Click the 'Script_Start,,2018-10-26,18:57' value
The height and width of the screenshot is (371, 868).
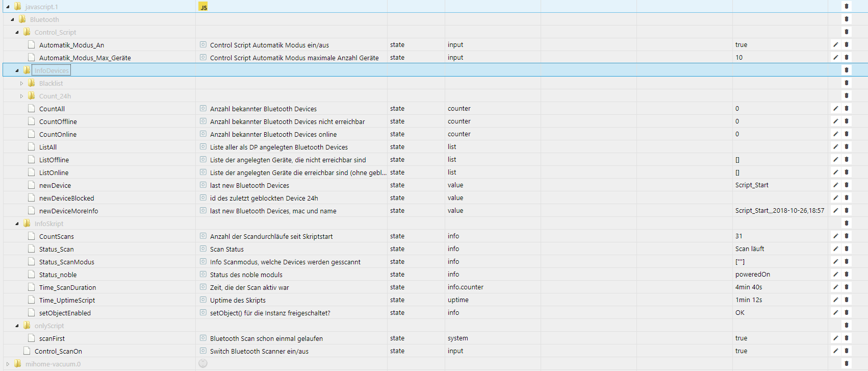[780, 211]
